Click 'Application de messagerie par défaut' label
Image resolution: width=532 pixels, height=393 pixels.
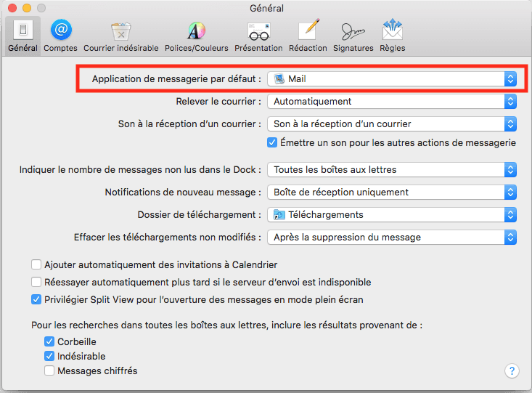coord(176,78)
